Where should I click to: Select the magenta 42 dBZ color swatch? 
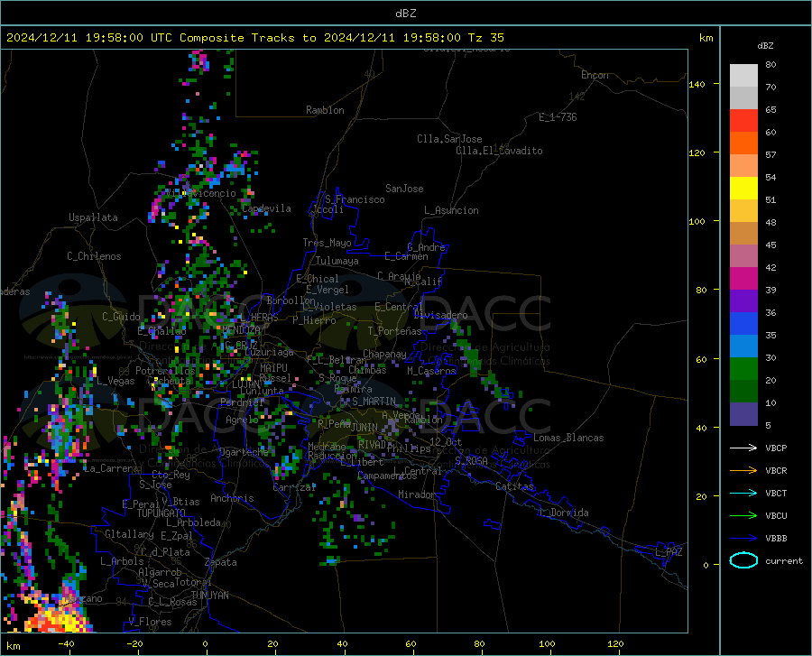click(x=743, y=279)
